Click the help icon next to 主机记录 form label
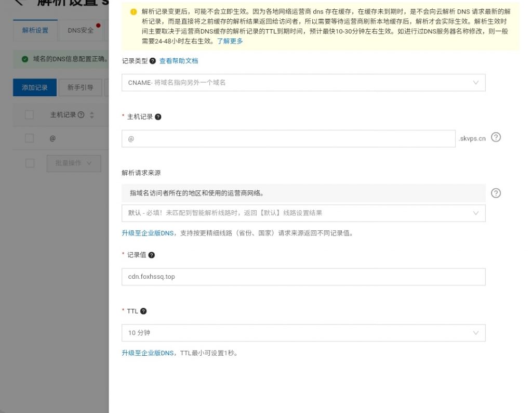532x413 pixels. (x=158, y=117)
